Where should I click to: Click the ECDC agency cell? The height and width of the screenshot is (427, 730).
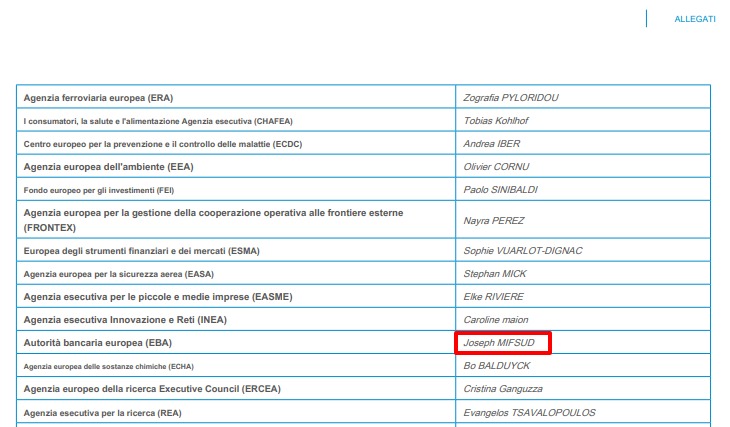236,144
